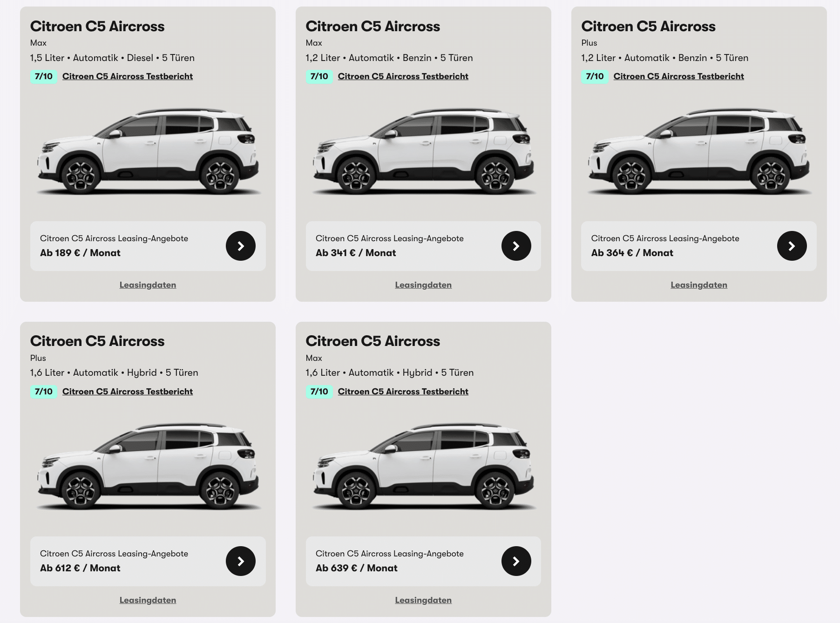Viewport: 840px width, 623px height.
Task: Click the car image on the 639 € card
Action: pos(423,467)
